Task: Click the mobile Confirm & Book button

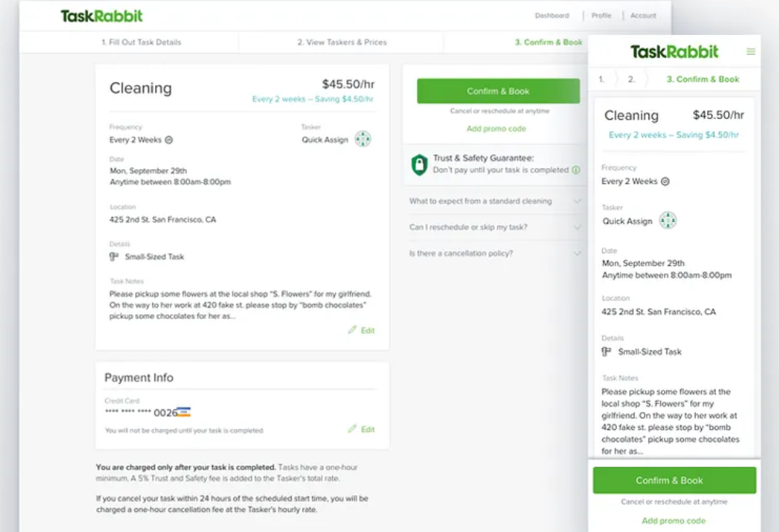Action: pos(674,480)
